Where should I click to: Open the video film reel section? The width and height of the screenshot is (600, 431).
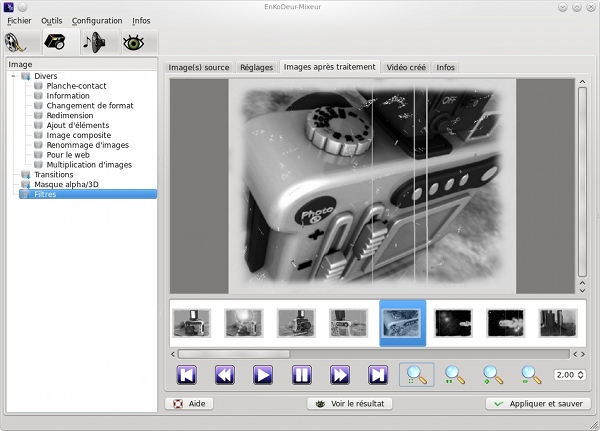tap(15, 42)
